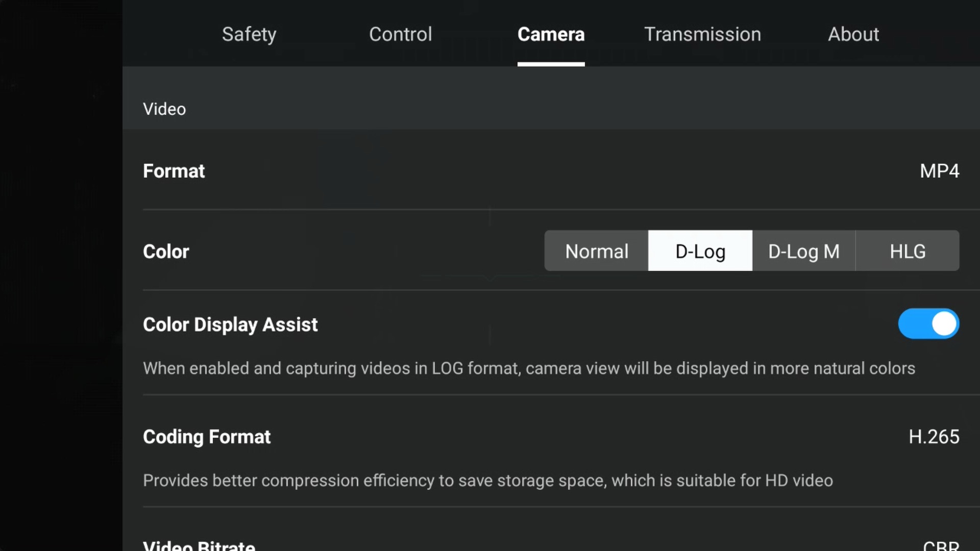Viewport: 980px width, 551px height.
Task: Click the Coding Format setting label
Action: tap(207, 437)
